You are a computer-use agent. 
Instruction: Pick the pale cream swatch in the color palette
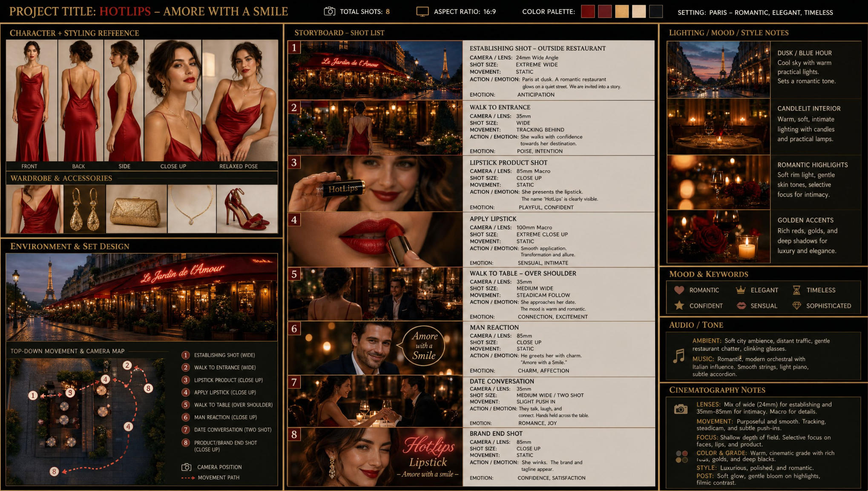tap(639, 11)
